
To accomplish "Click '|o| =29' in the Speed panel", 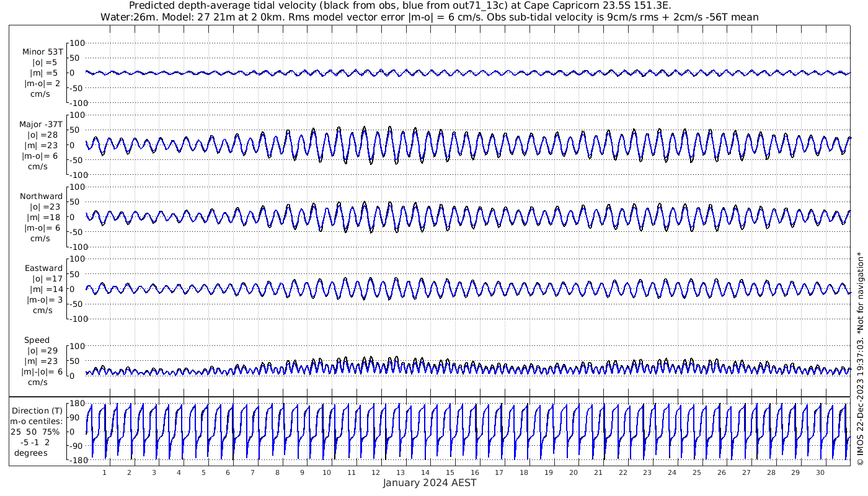I will [x=44, y=351].
